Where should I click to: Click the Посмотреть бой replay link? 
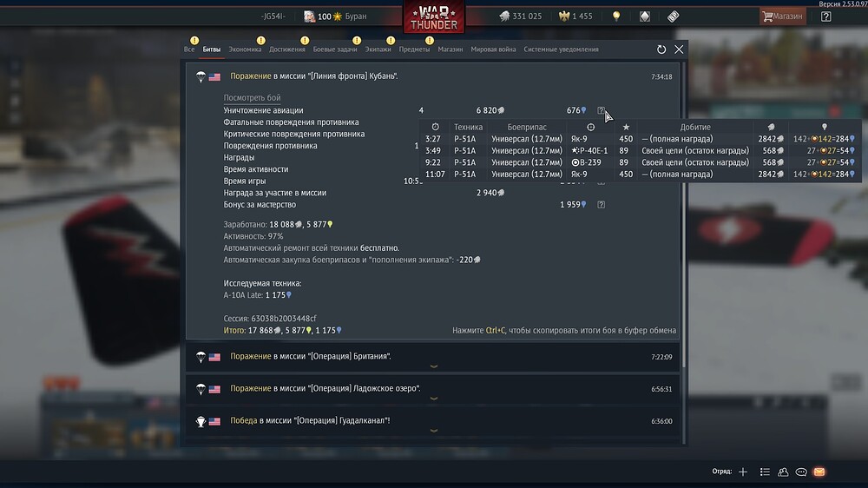click(x=252, y=97)
